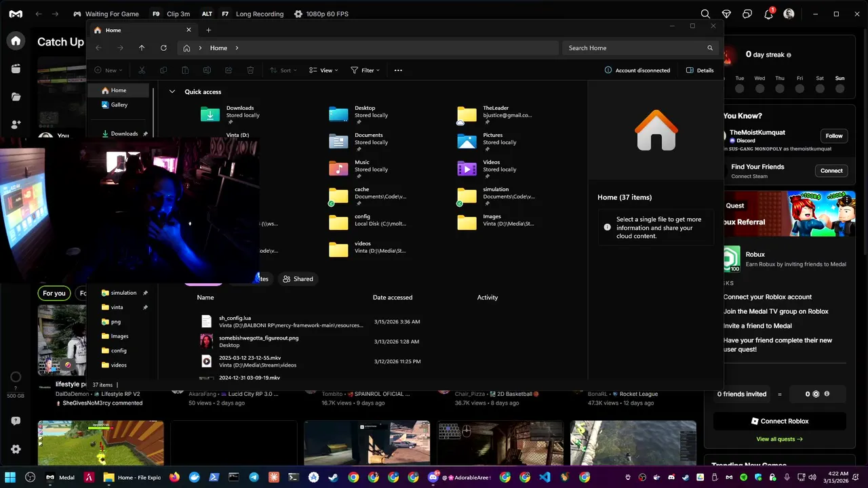Click the Medal search magnifier icon

[705, 14]
